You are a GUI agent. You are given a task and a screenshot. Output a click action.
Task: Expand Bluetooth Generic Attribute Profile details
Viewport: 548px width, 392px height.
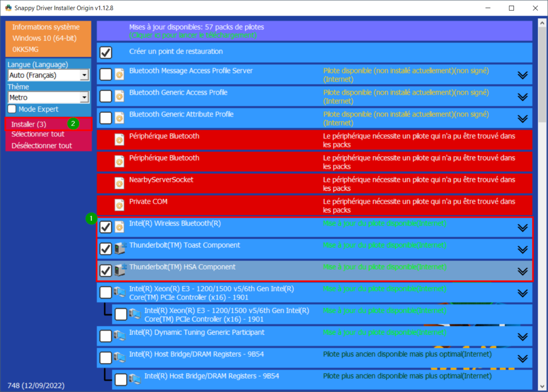pos(522,119)
